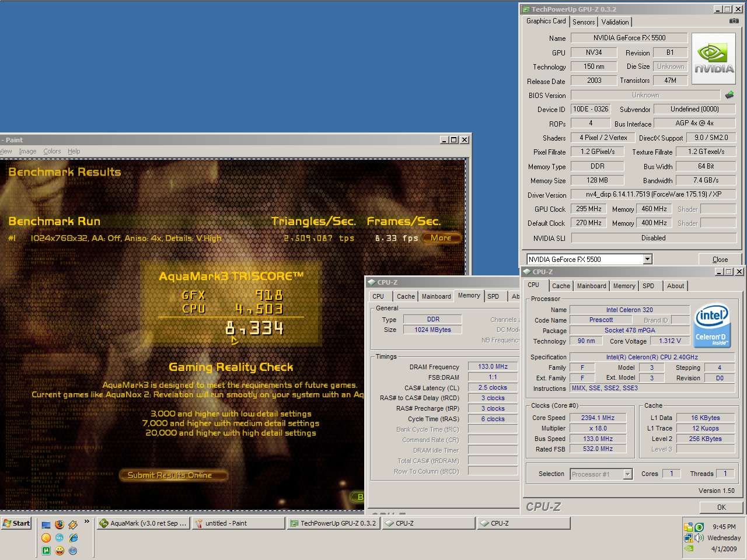This screenshot has width=747, height=560.
Task: Open the Cache tab in front CPU-Z window
Action: pos(561,286)
